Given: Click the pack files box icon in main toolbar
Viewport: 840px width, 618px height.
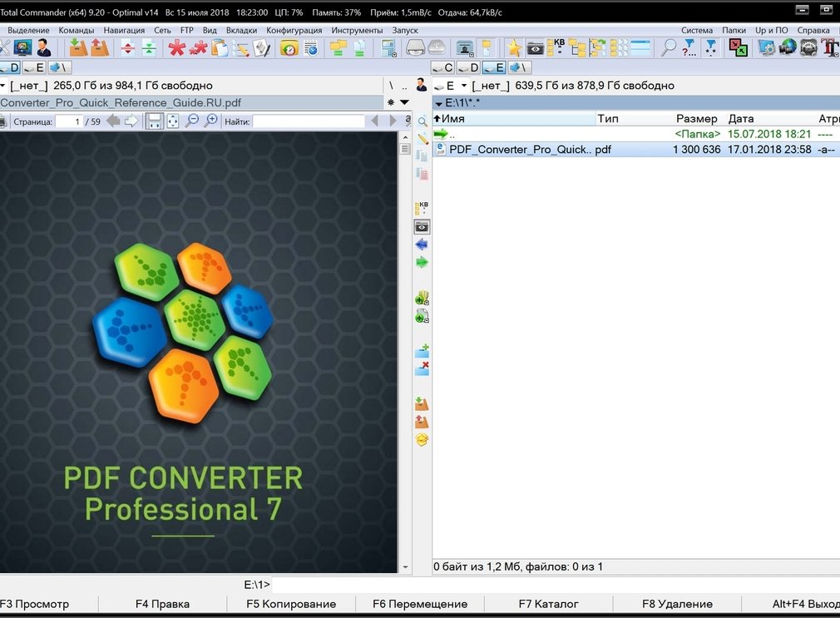Looking at the screenshot, I should pyautogui.click(x=78, y=47).
